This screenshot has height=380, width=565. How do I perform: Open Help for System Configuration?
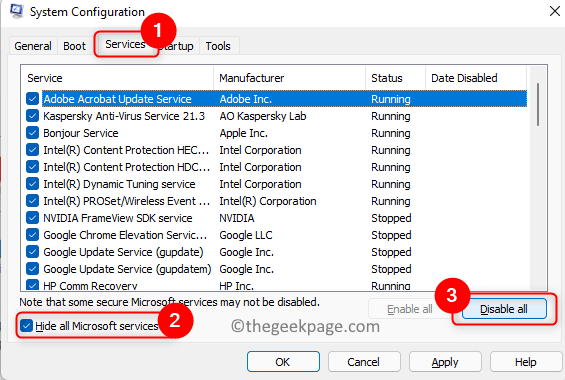pos(525,362)
